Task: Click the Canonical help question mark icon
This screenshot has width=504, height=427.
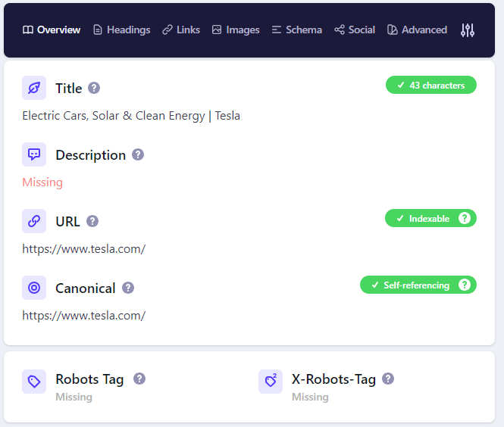Action: tap(128, 288)
